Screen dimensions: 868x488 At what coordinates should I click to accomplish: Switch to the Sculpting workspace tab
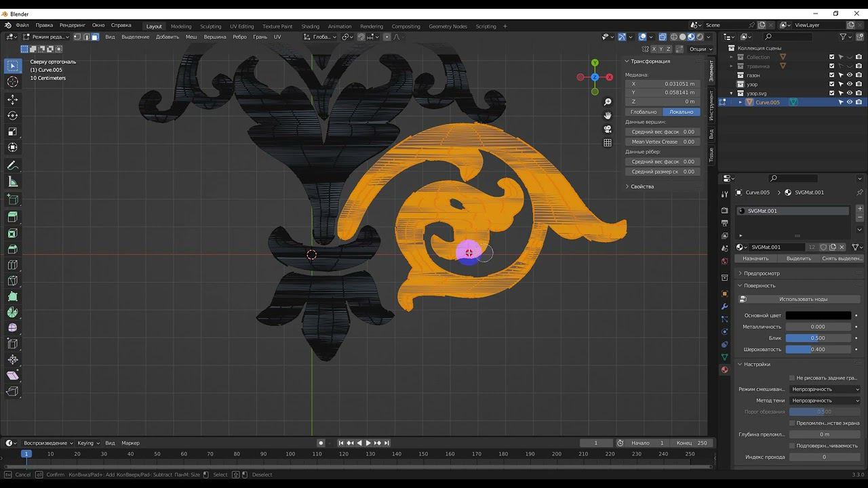[210, 26]
